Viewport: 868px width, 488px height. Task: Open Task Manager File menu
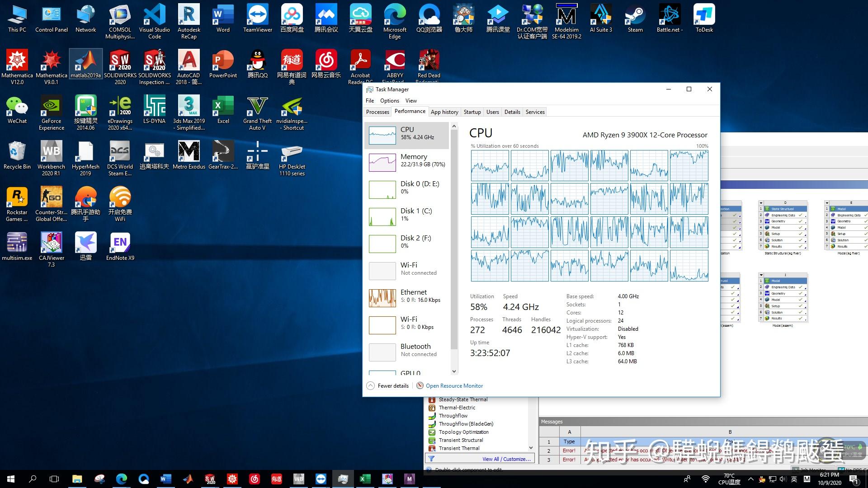coord(370,101)
